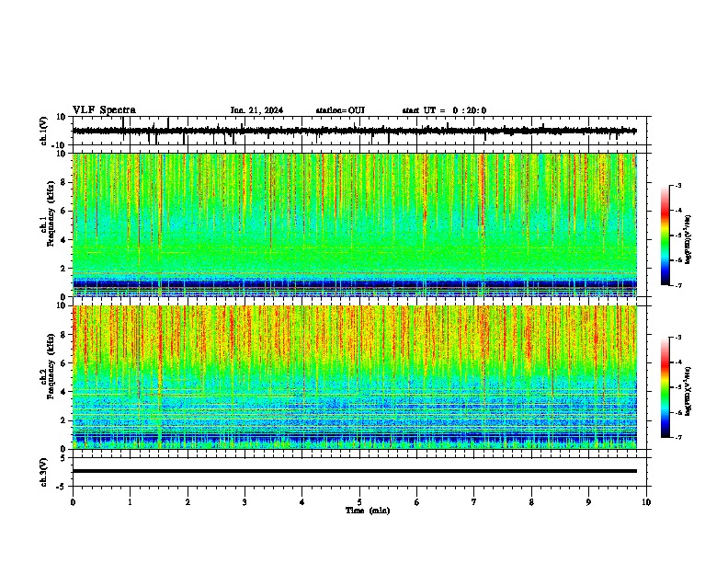Screen dimensions: 728x563
Task: Click the ch.1 voltage waveform trace
Action: [x=355, y=131]
